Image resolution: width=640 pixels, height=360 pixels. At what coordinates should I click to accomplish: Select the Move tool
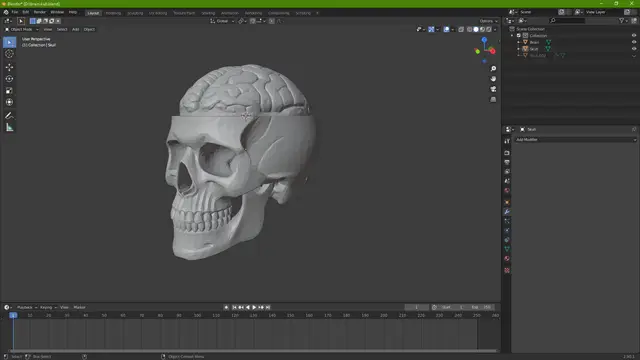[9, 67]
